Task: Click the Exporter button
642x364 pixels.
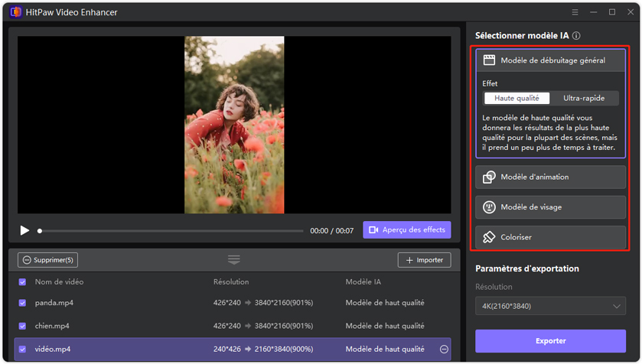Action: click(551, 341)
